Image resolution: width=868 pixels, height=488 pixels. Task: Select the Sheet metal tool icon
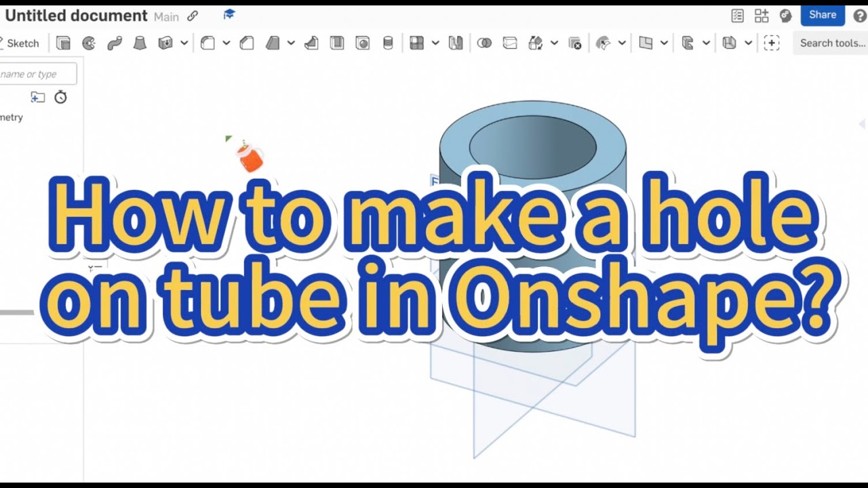(x=730, y=43)
